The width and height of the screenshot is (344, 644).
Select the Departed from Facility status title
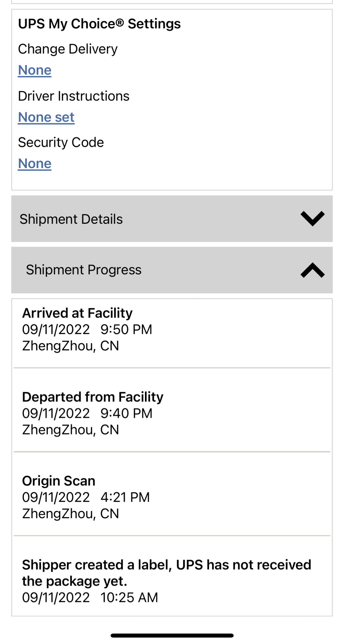[93, 397]
